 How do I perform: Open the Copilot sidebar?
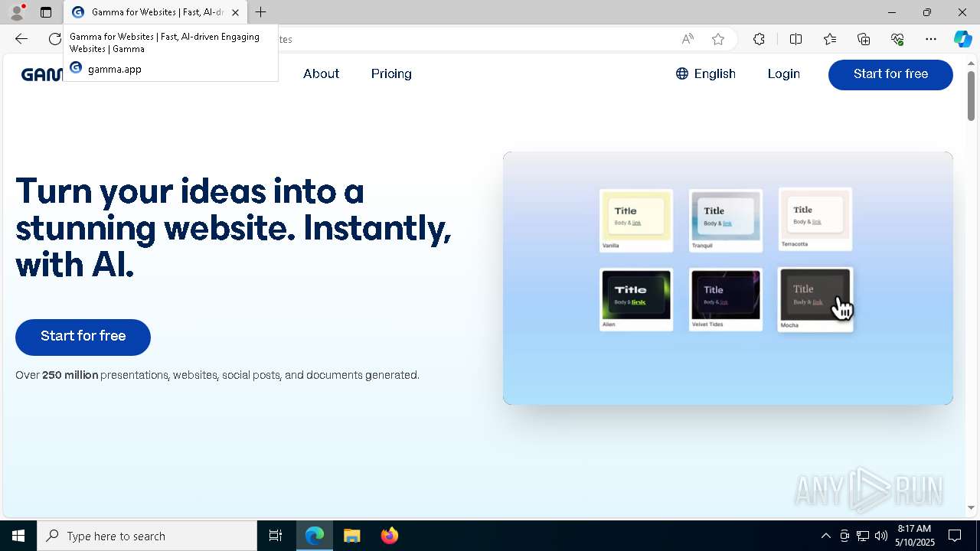coord(962,39)
